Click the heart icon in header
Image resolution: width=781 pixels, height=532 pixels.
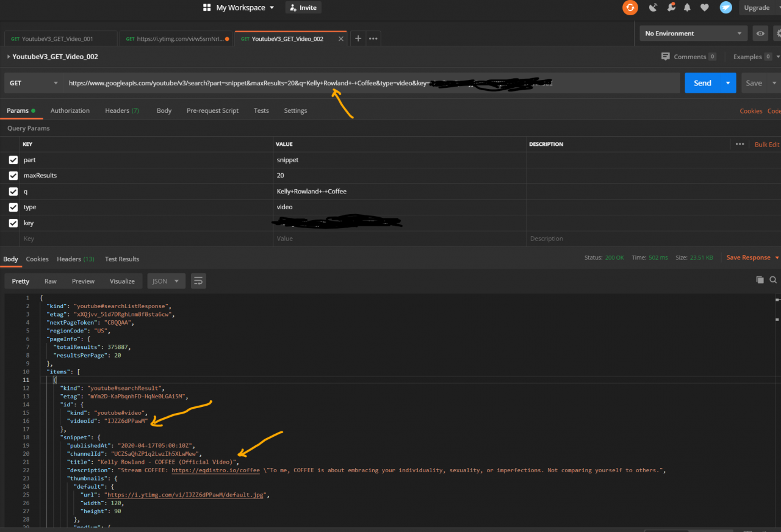(x=705, y=7)
